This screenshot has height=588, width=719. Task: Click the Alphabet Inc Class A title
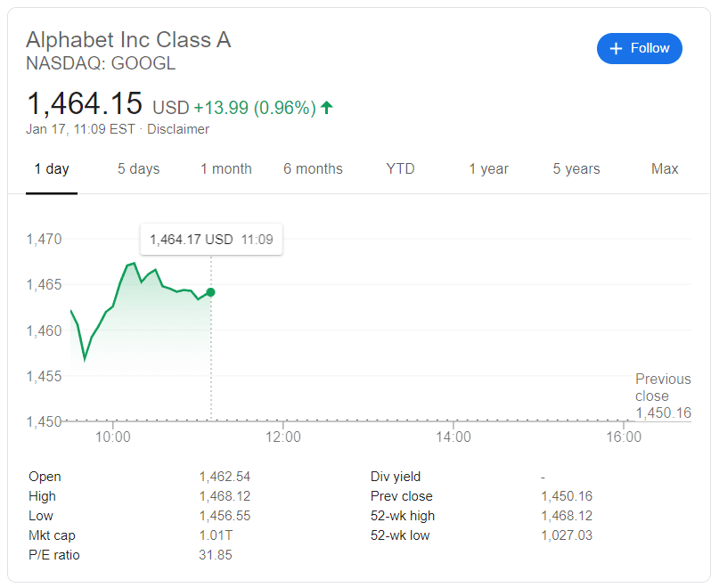tap(128, 41)
